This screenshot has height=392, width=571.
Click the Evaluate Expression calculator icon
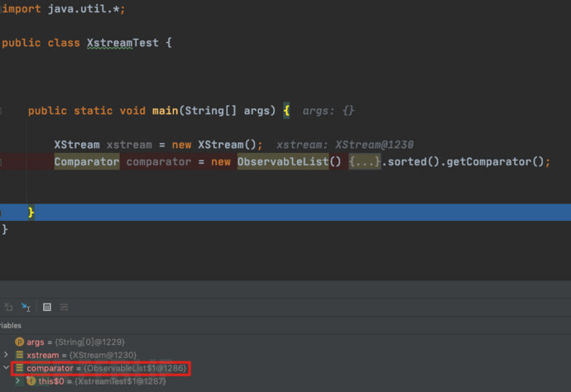point(47,307)
